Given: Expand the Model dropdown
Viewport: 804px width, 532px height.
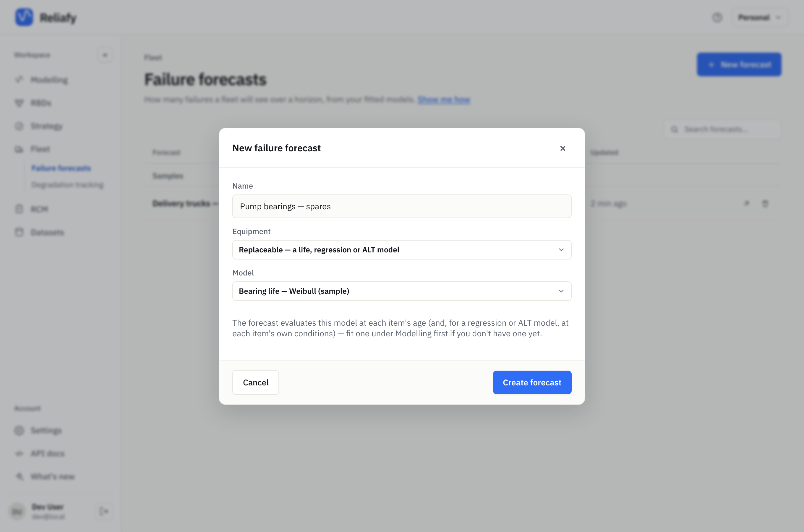Looking at the screenshot, I should [402, 291].
